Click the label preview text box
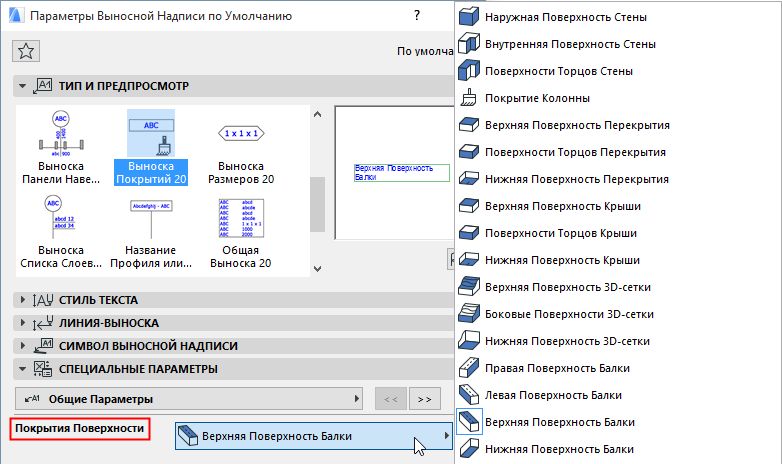 pos(401,173)
